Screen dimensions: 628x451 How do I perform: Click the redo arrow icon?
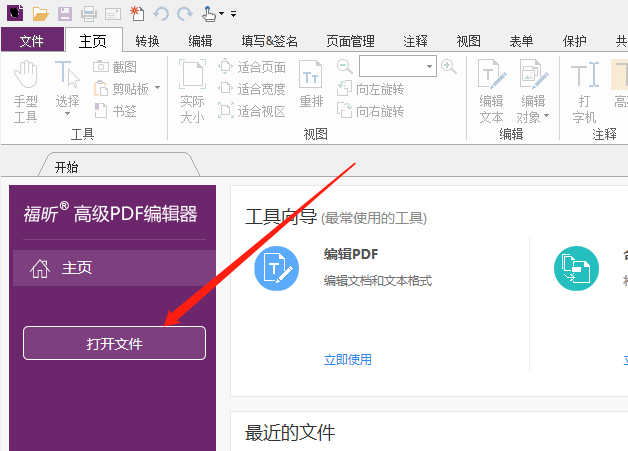(185, 14)
